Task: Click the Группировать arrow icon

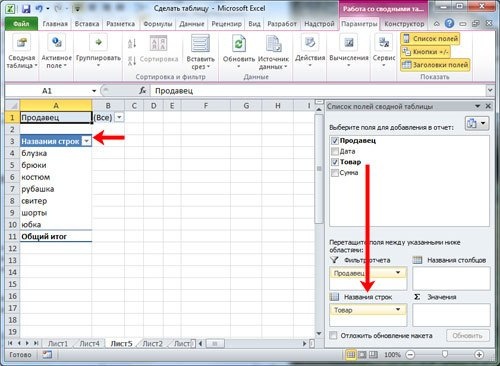Action: click(98, 43)
